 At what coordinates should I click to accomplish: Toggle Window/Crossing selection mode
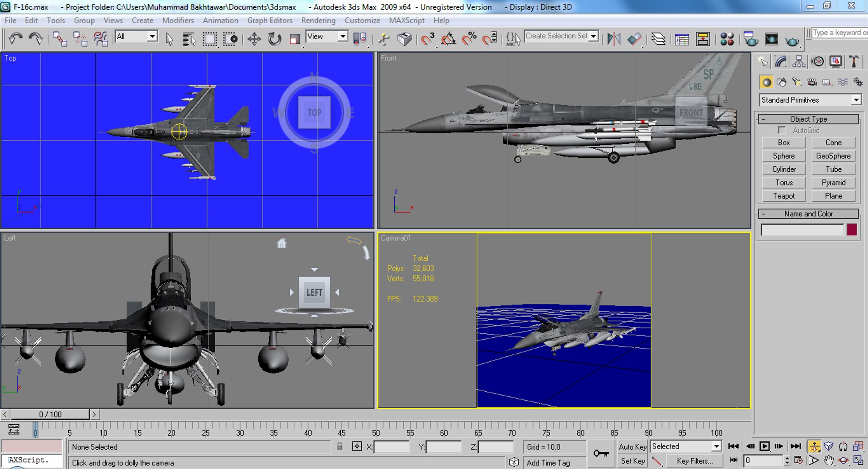click(x=230, y=39)
